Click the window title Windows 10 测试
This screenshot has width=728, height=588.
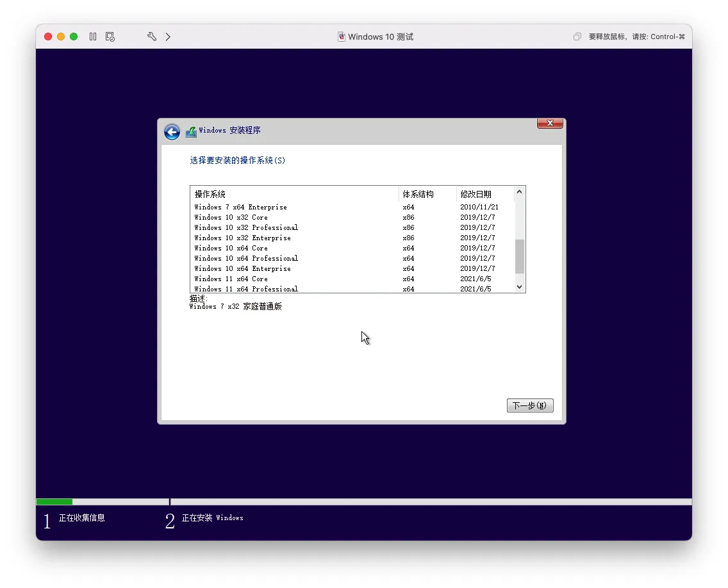coord(380,37)
